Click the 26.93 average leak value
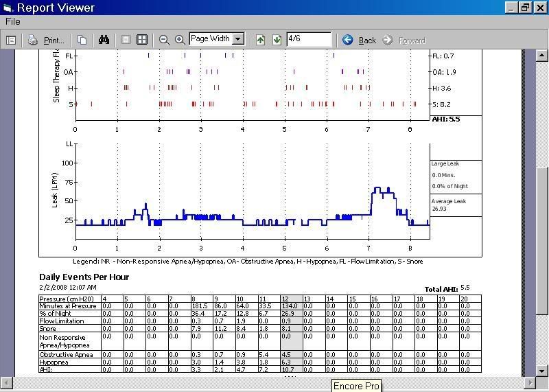This screenshot has height=392, width=549. click(439, 209)
